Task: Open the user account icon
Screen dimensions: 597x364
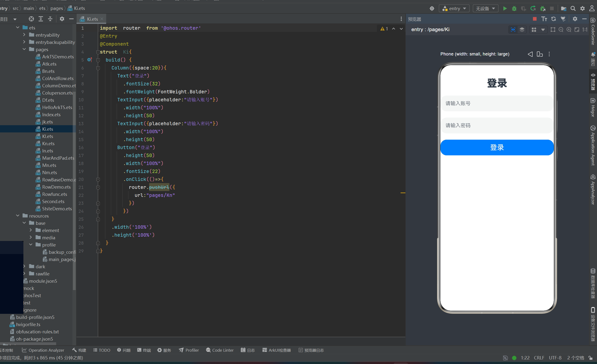Action: pyautogui.click(x=592, y=8)
